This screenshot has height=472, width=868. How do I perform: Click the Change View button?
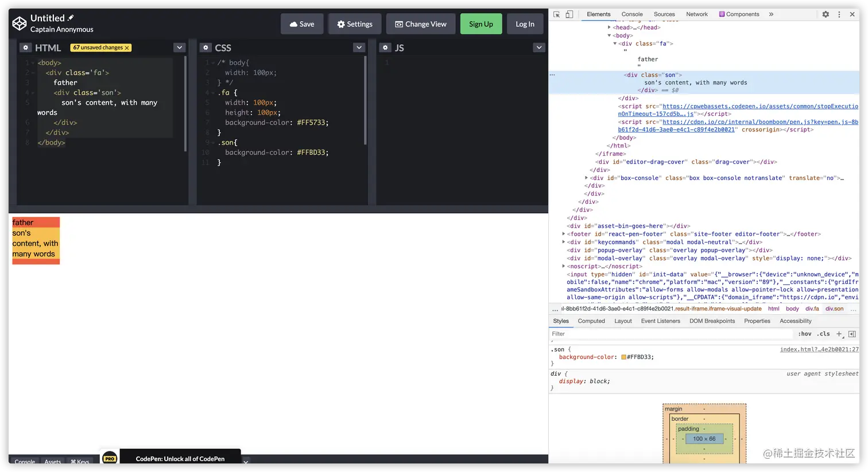point(421,24)
